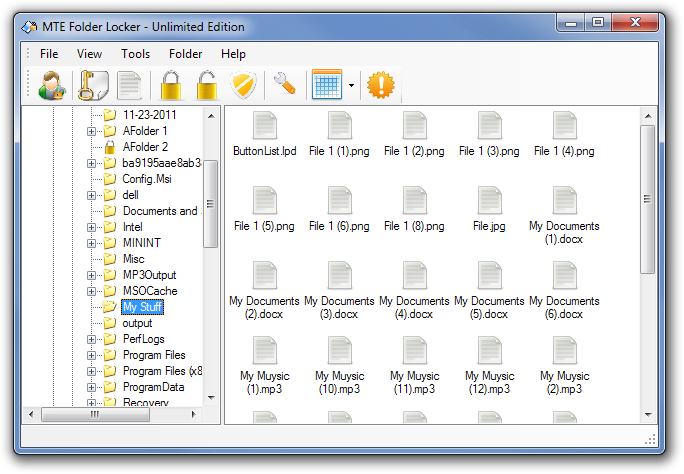
Task: Expand the Intel folder node
Action: coord(91,227)
